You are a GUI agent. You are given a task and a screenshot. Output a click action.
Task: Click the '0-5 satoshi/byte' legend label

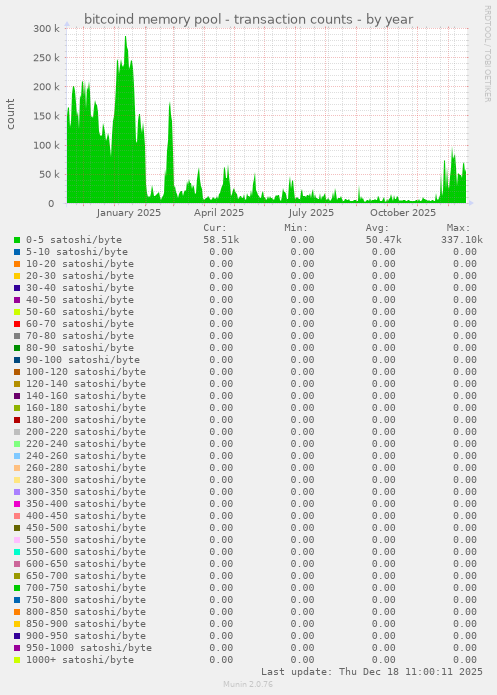(74, 240)
